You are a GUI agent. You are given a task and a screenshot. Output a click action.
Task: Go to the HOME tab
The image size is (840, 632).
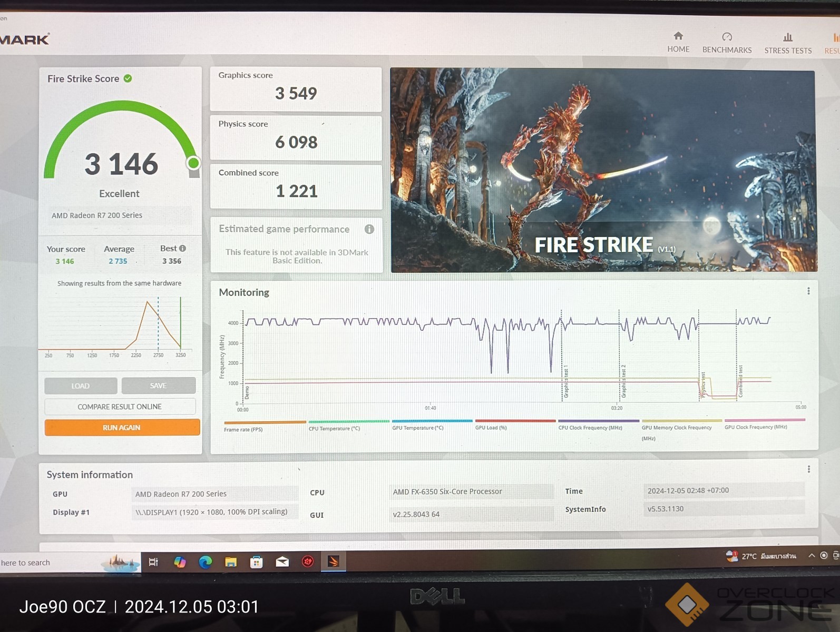pos(678,42)
